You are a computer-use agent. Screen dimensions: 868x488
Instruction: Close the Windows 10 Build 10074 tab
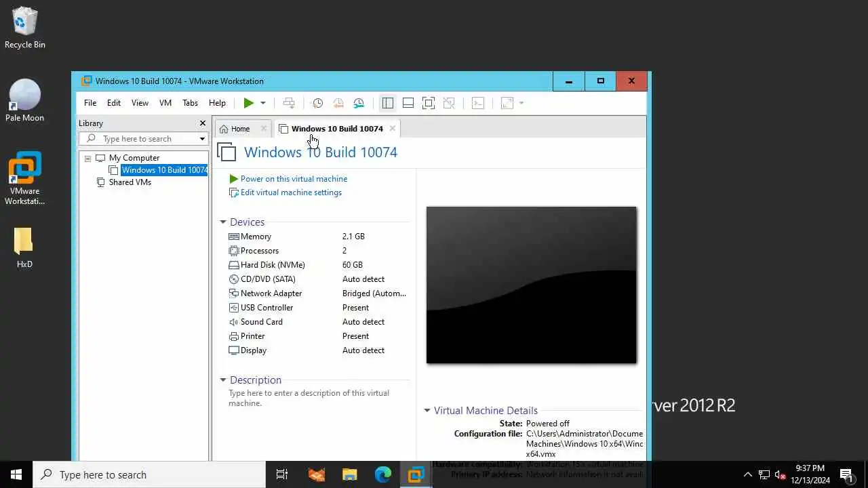pyautogui.click(x=393, y=129)
